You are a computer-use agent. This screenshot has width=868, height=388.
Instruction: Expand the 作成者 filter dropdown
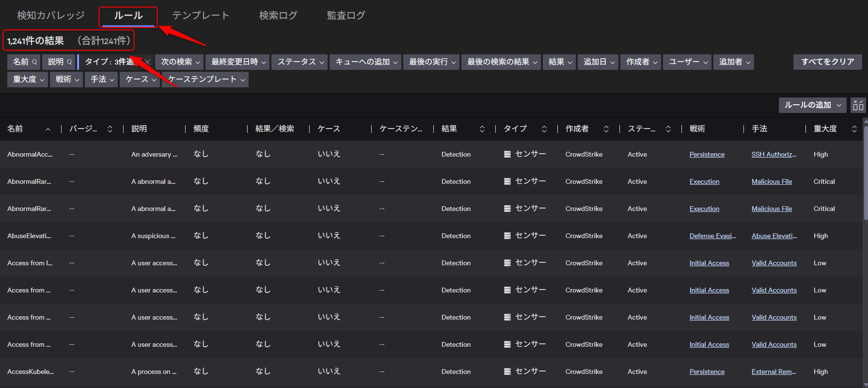[641, 62]
